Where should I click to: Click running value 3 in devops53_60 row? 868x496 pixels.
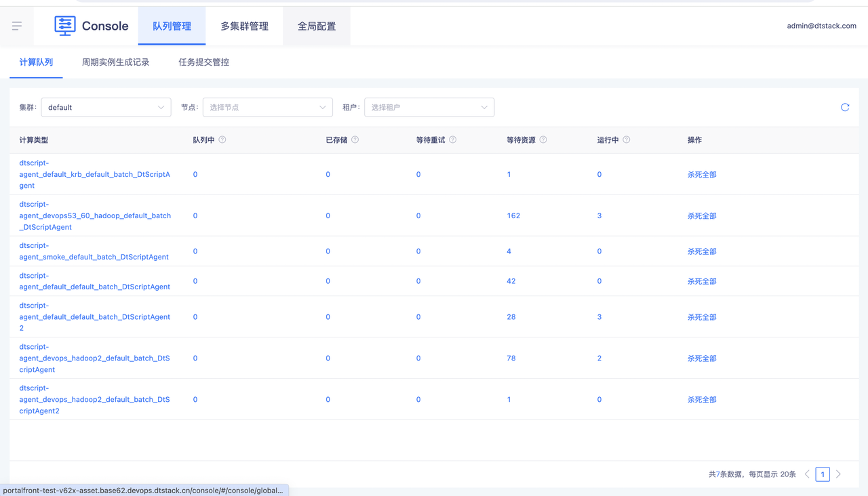[x=599, y=215]
